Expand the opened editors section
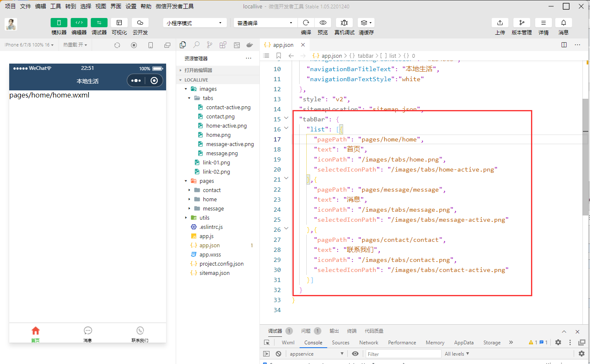Viewport: 590px width, 364px height. pos(218,70)
